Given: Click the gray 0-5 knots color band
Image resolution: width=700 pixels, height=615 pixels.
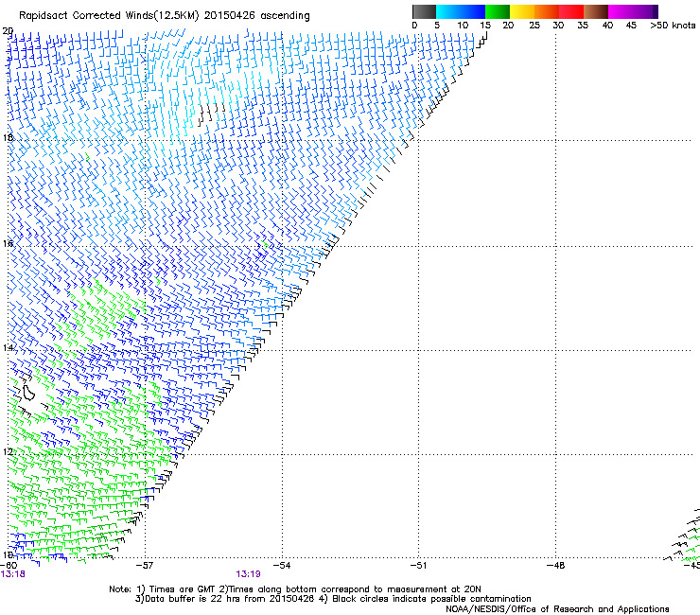Looking at the screenshot, I should click(424, 11).
